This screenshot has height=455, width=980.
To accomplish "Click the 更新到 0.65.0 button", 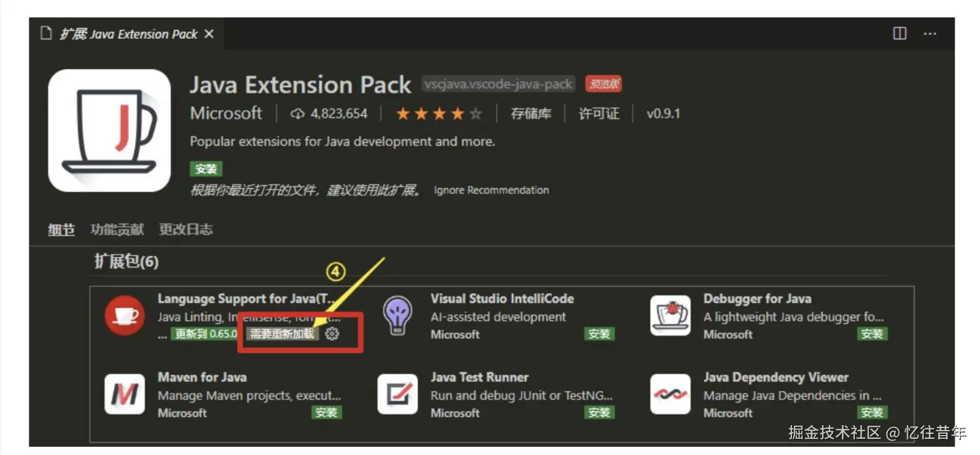I will tap(205, 334).
